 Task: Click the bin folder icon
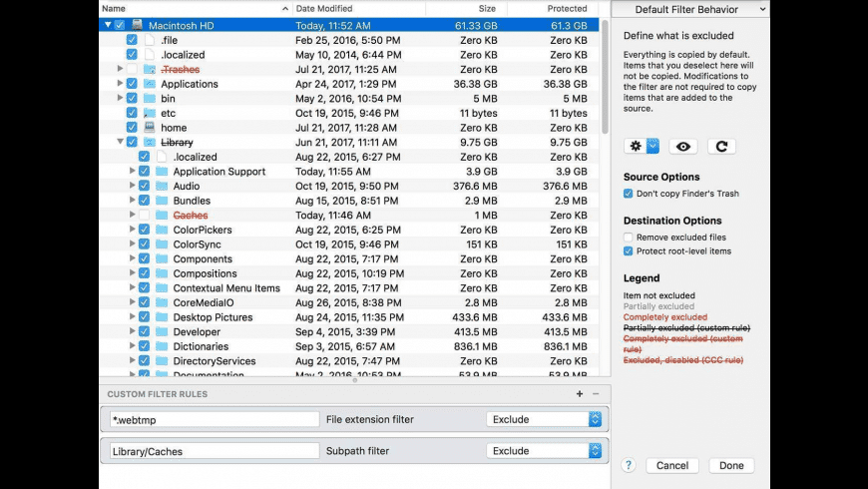click(x=150, y=98)
